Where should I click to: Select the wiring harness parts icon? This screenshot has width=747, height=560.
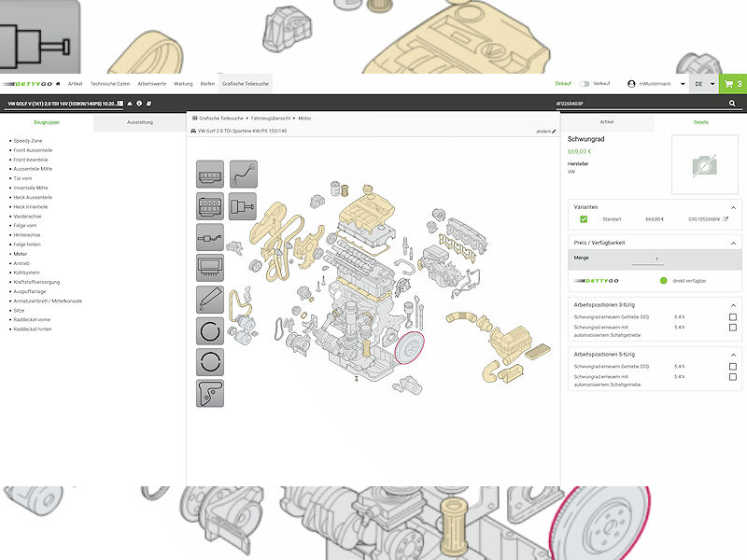point(244,174)
